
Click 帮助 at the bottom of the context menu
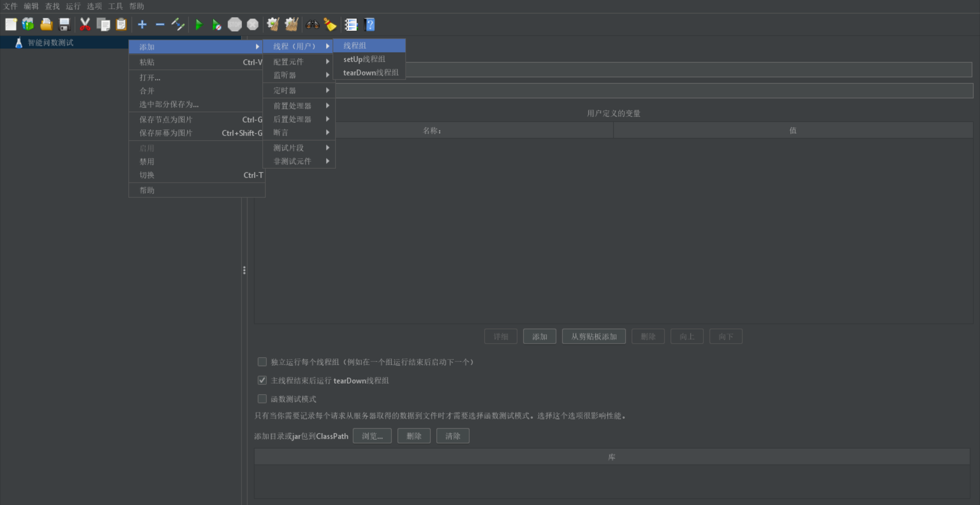[197, 190]
